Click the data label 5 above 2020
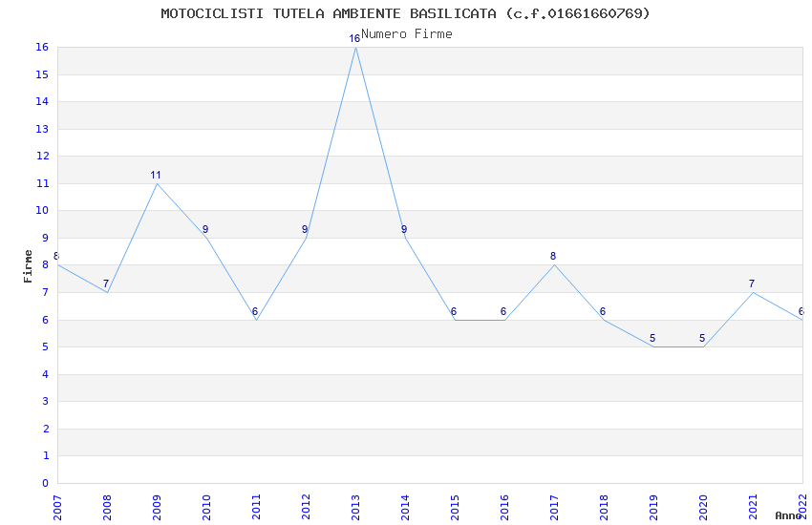The height and width of the screenshot is (525, 812). pos(702,338)
